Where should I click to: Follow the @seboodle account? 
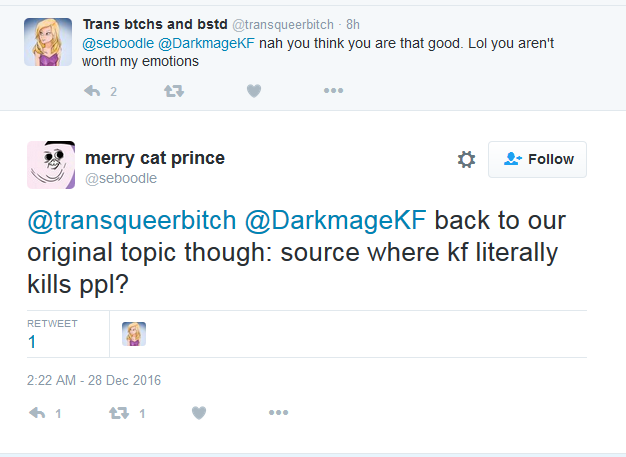[x=537, y=159]
